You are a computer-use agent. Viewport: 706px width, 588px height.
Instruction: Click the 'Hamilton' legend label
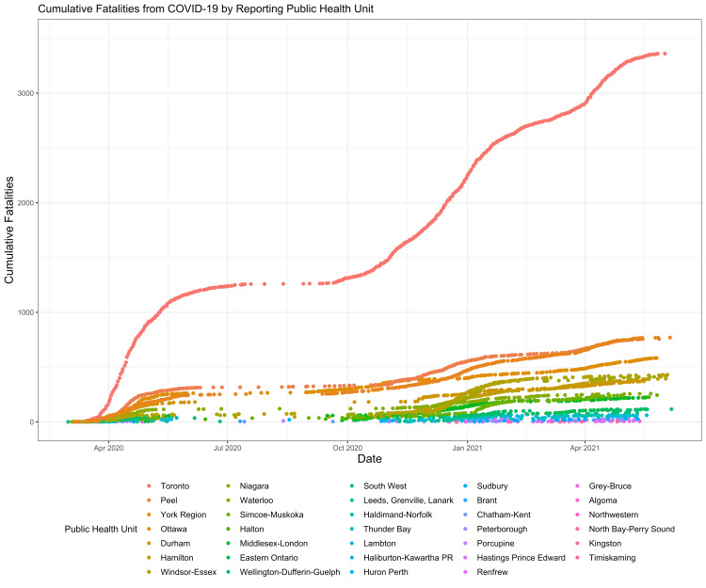[177, 558]
